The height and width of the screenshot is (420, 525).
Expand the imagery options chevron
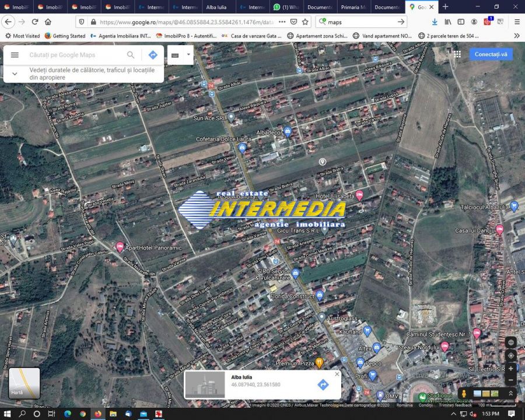(x=511, y=394)
